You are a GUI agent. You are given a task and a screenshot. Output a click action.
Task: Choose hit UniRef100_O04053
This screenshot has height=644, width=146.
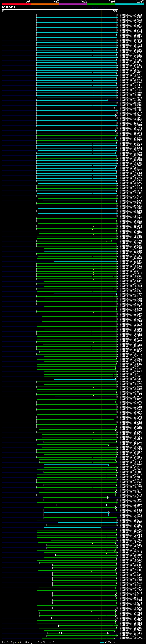[131, 53]
